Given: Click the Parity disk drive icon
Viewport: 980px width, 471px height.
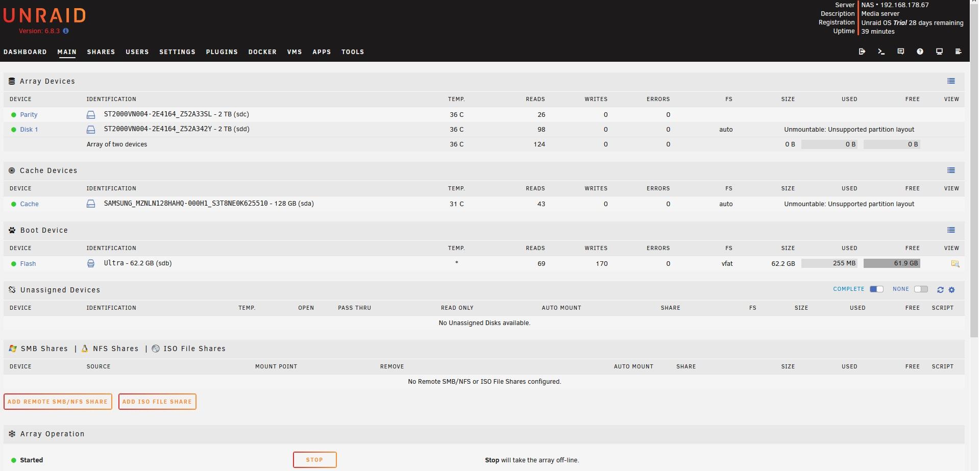Looking at the screenshot, I should pyautogui.click(x=91, y=115).
